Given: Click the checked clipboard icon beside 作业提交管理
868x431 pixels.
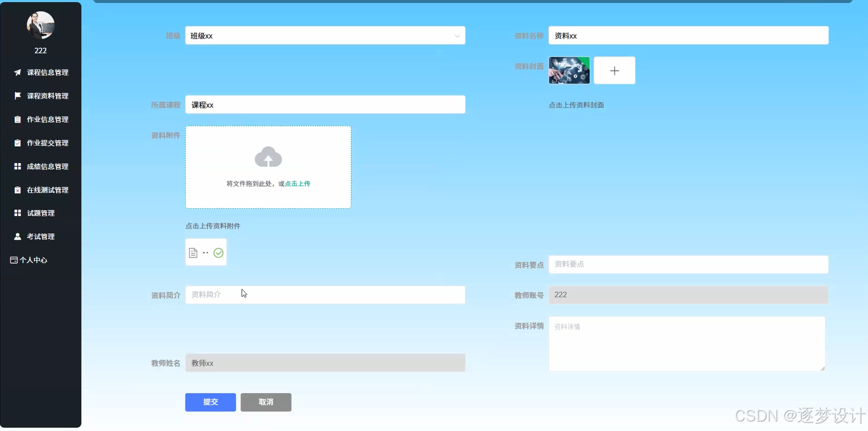Looking at the screenshot, I should pos(17,143).
